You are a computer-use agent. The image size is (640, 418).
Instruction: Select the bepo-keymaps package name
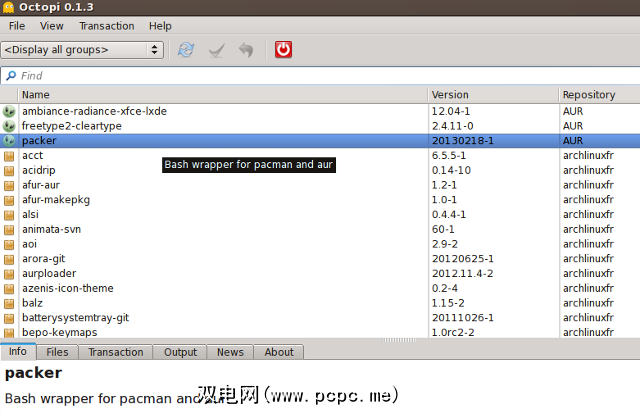coord(60,332)
